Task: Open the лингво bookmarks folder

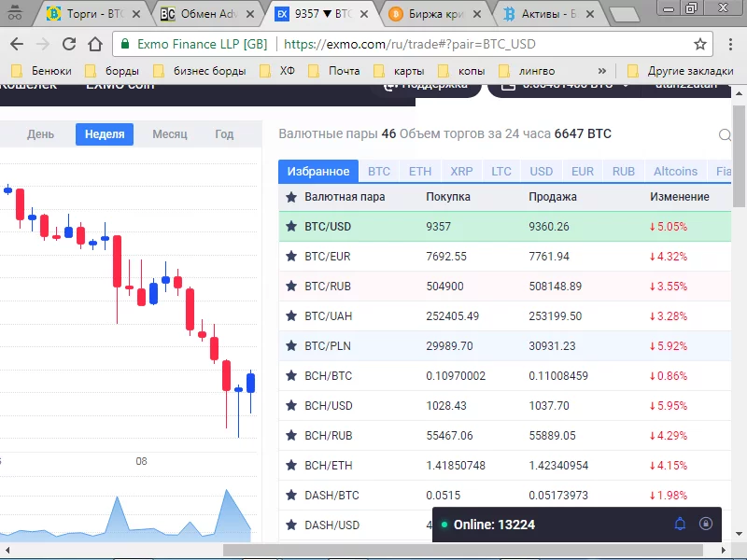Action: pos(527,71)
